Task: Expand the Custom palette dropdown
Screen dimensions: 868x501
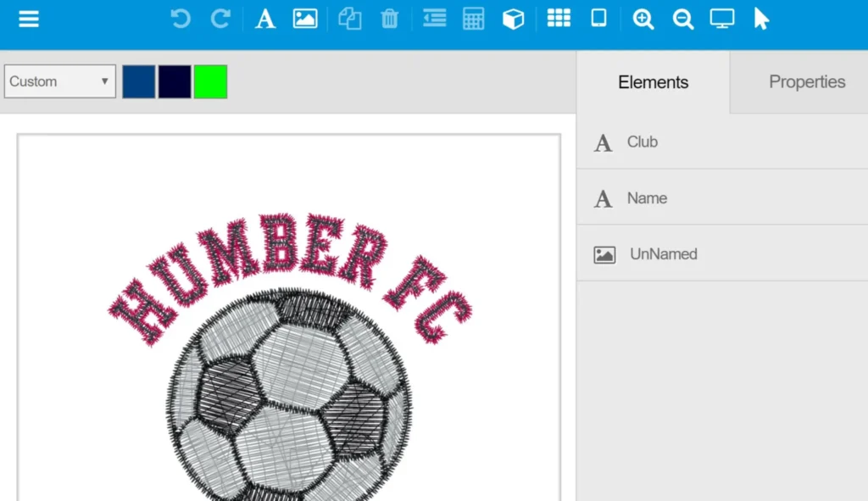Action: point(59,81)
